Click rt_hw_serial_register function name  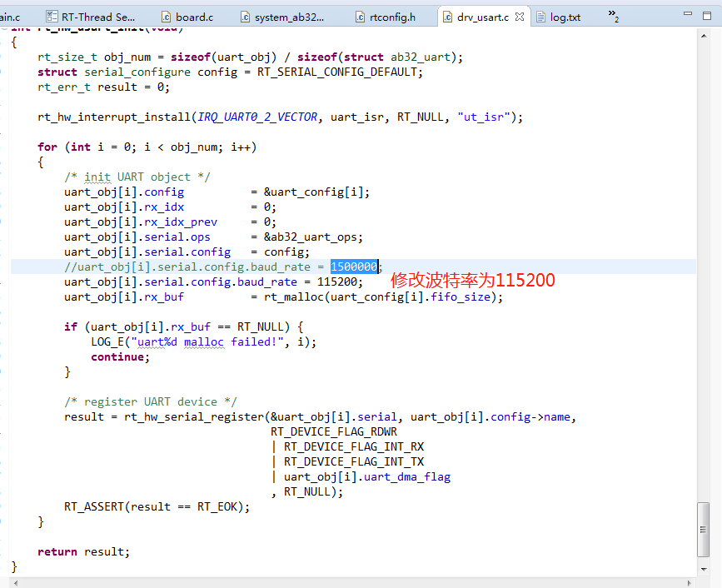coord(194,416)
